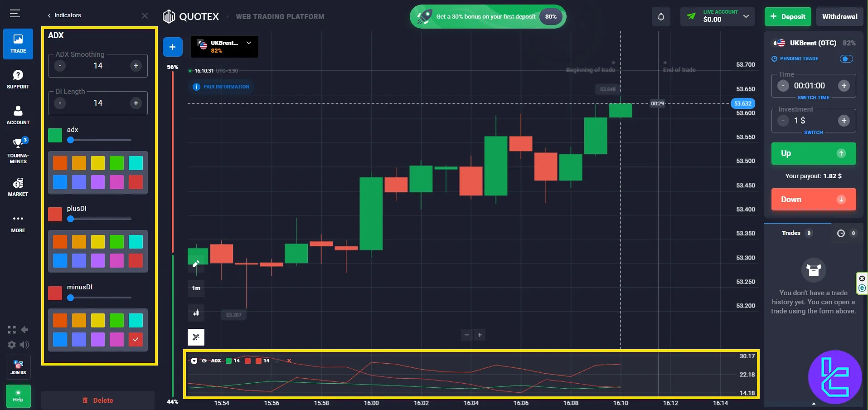
Task: Pick yellow color swatch for adx line
Action: (x=98, y=163)
